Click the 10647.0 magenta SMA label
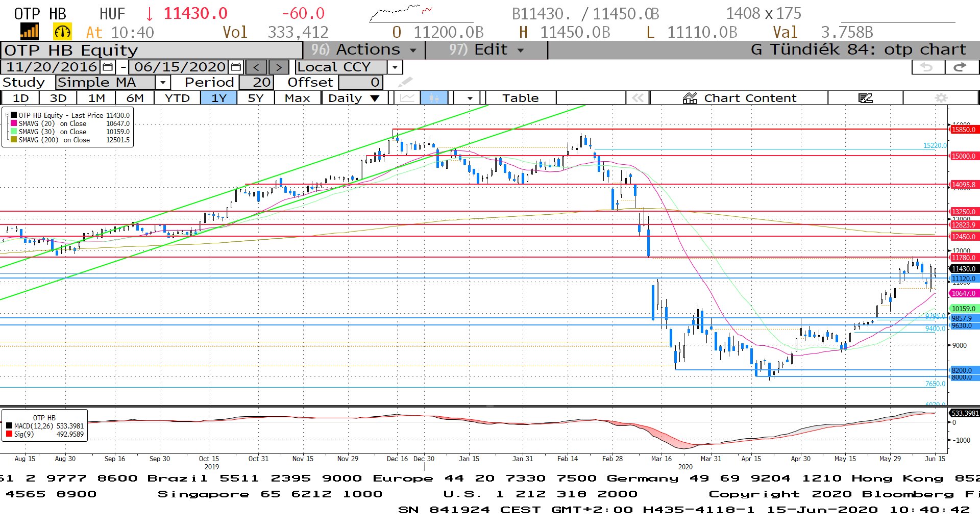This screenshot has height=530, width=980. (x=964, y=293)
